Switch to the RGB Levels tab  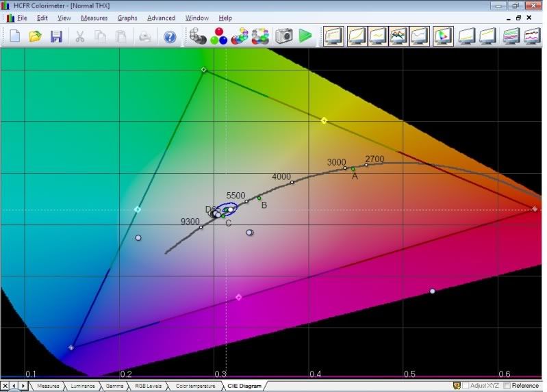[x=149, y=386]
